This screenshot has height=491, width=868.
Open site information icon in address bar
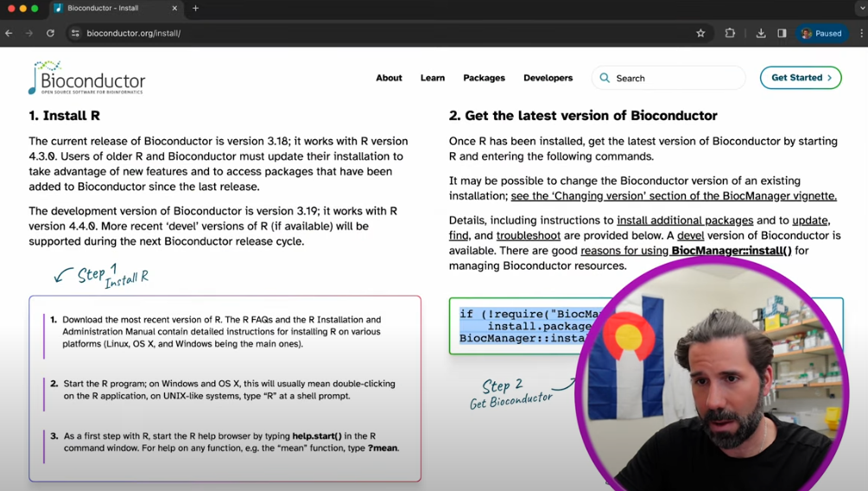(75, 33)
